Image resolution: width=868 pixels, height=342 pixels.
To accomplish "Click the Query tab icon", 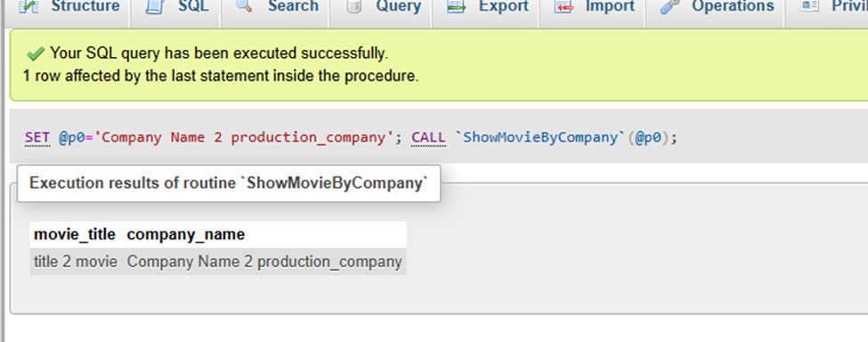I will [x=353, y=6].
